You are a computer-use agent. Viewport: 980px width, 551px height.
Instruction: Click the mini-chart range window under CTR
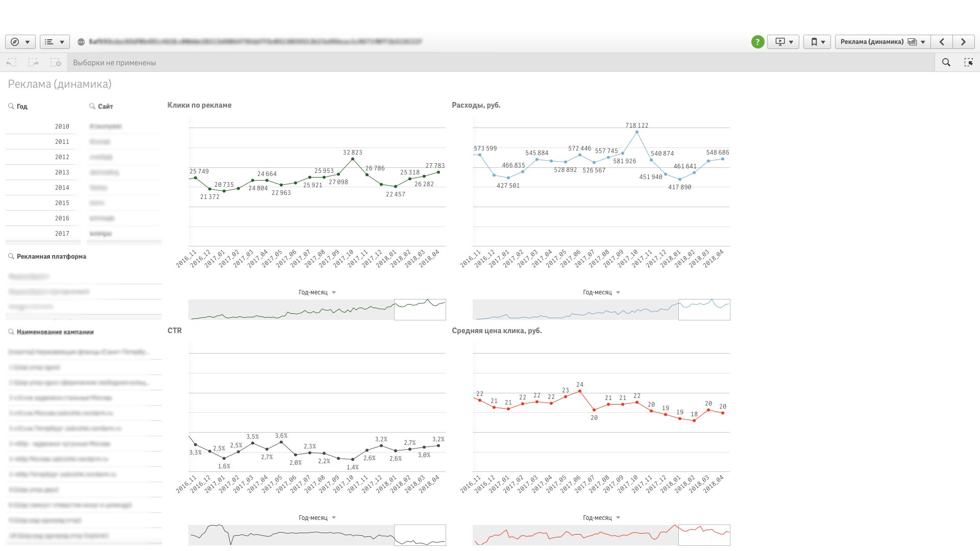(420, 535)
